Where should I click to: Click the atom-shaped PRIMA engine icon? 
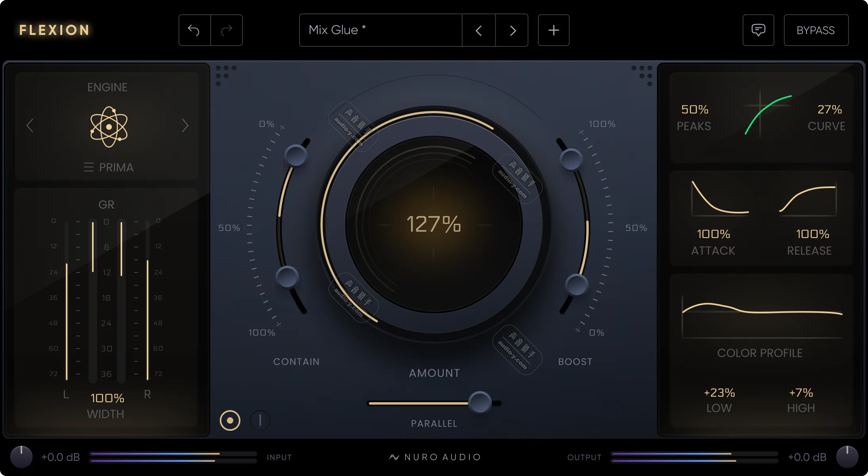(x=109, y=127)
